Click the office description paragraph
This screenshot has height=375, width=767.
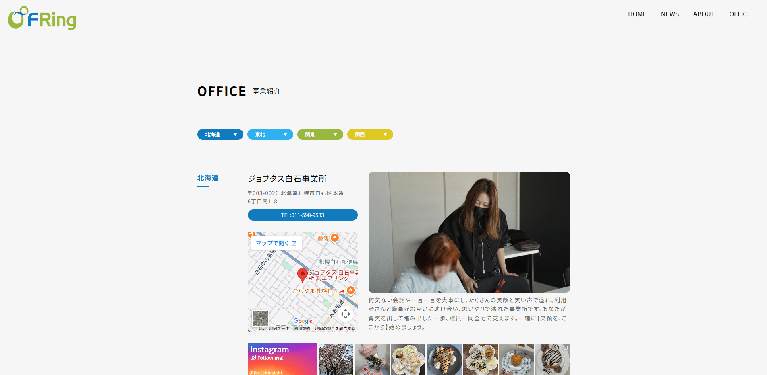coord(469,313)
